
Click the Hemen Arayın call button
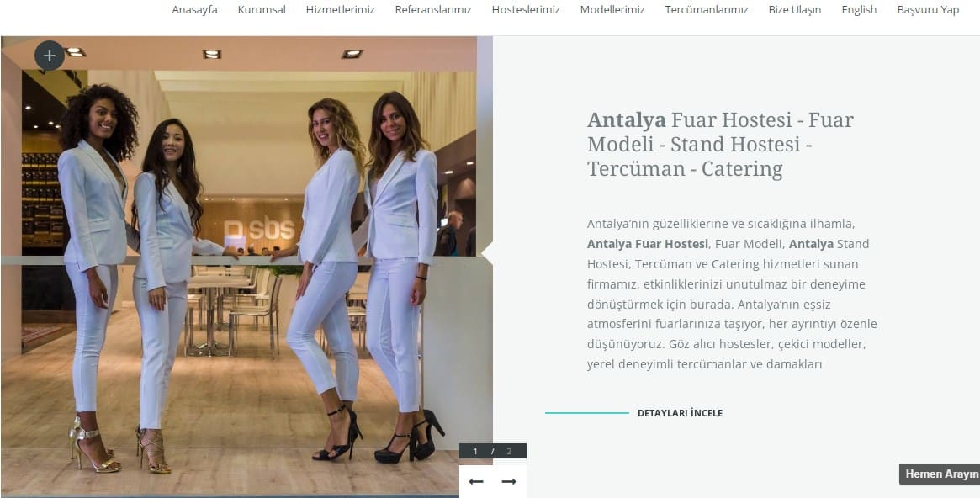940,474
